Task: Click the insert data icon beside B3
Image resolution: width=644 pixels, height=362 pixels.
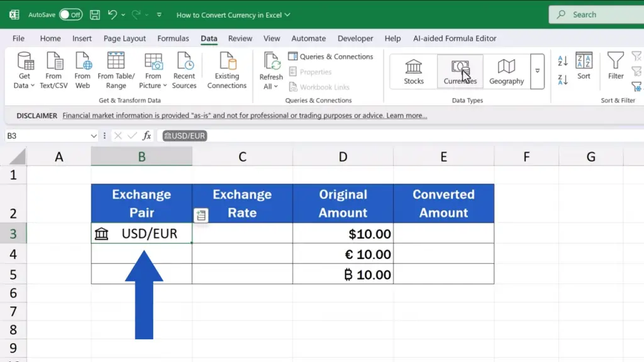Action: pyautogui.click(x=200, y=216)
